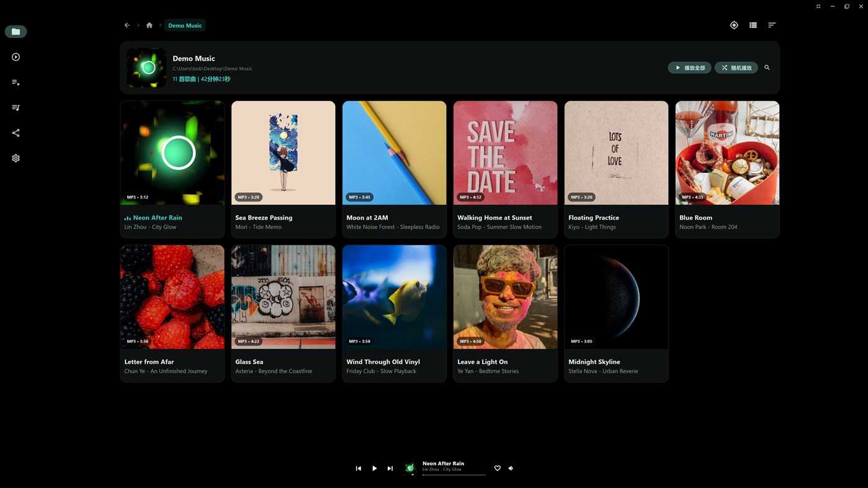Select the Demo Music breadcrumb
The image size is (868, 488).
pyautogui.click(x=185, y=25)
